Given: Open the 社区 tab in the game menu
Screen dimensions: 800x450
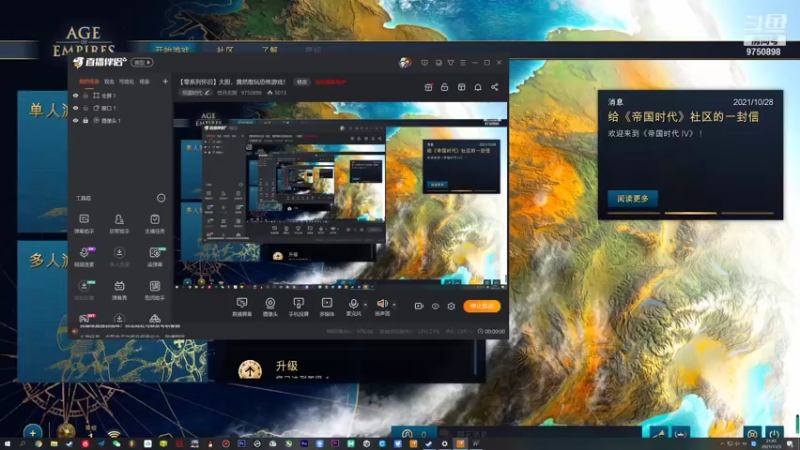Looking at the screenshot, I should point(225,50).
